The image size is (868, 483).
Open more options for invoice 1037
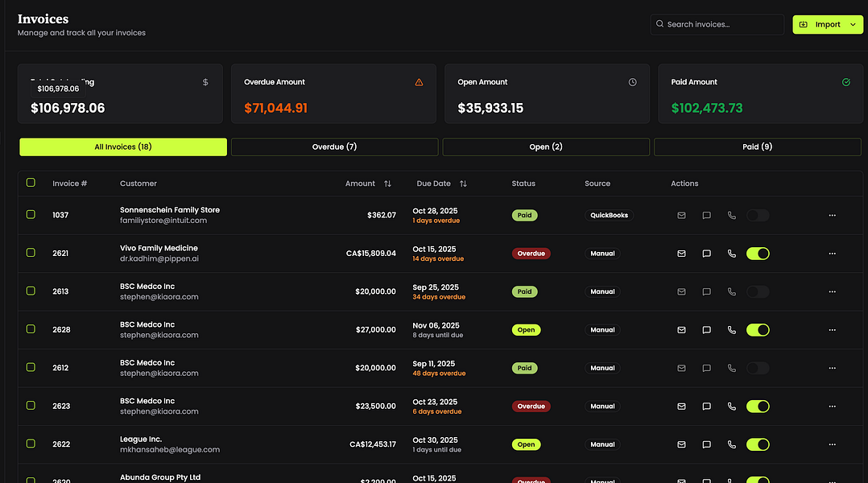[x=832, y=215]
